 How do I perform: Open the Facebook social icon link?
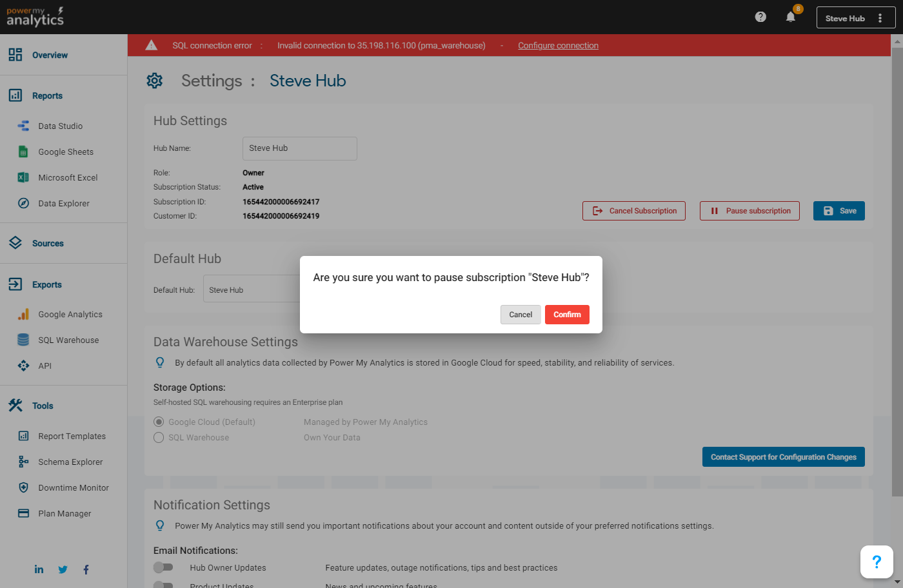pyautogui.click(x=86, y=569)
